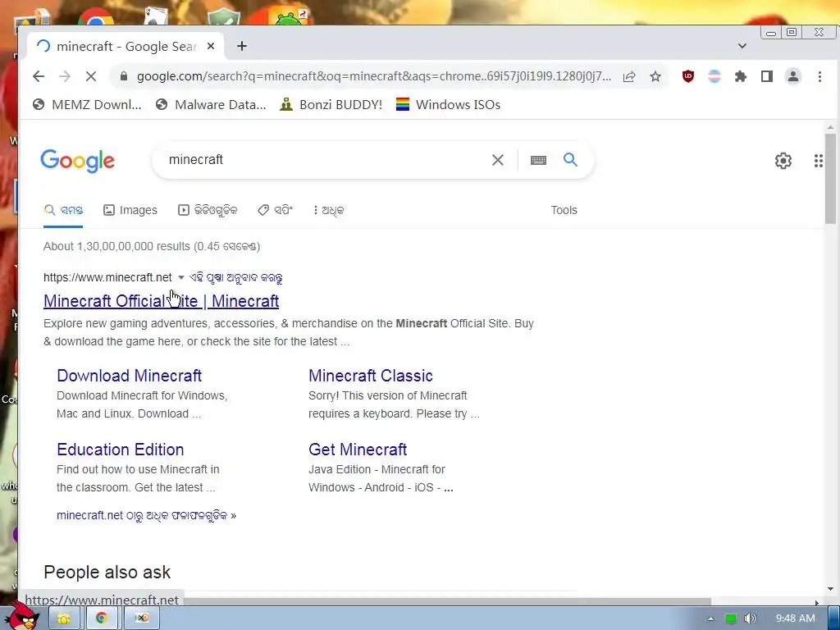This screenshot has width=840, height=630.
Task: Expand the More search categories menu
Action: click(x=328, y=210)
